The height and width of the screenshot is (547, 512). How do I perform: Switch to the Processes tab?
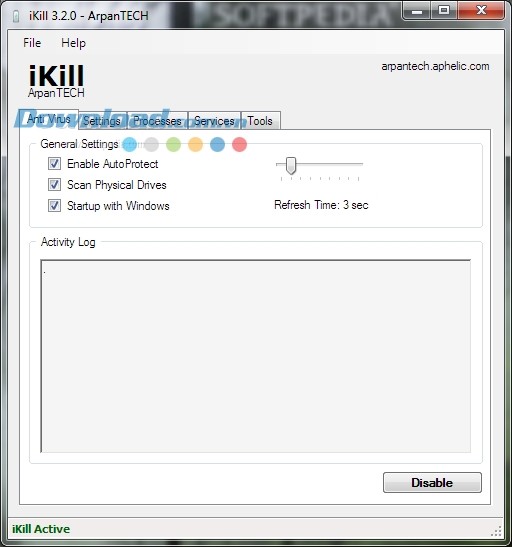click(x=157, y=121)
